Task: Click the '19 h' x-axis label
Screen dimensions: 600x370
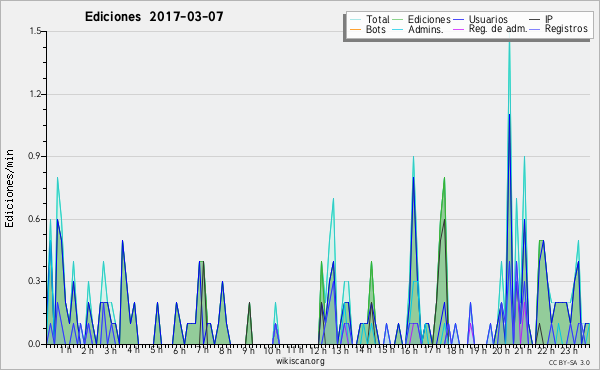Action: [x=478, y=350]
